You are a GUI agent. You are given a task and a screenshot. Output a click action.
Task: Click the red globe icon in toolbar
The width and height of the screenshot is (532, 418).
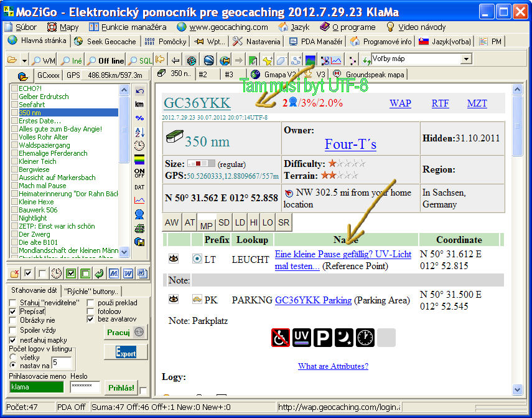click(192, 60)
